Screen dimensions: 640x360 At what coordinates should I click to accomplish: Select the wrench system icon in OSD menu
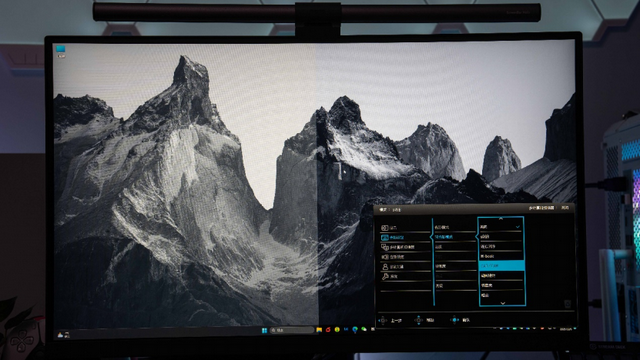coord(384,276)
